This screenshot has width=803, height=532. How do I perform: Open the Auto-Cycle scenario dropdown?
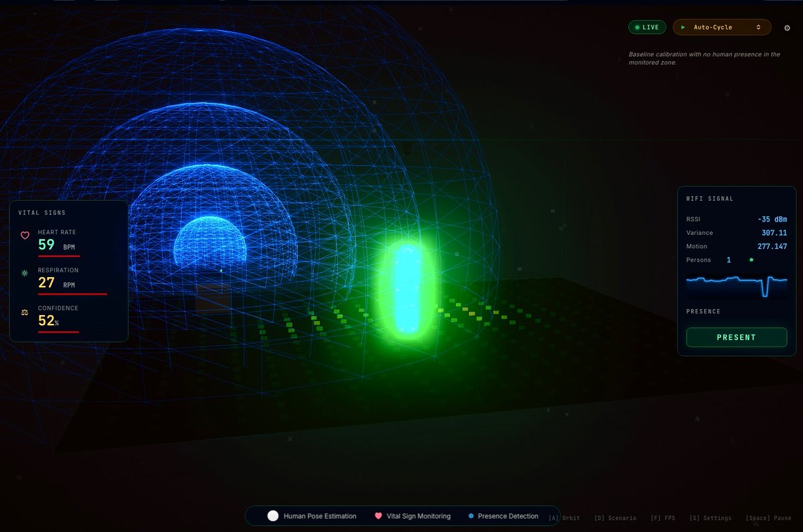[x=722, y=27]
